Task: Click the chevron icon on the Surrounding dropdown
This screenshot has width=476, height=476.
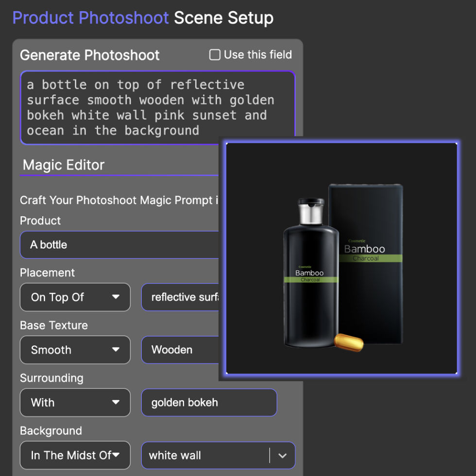Action: [x=117, y=403]
